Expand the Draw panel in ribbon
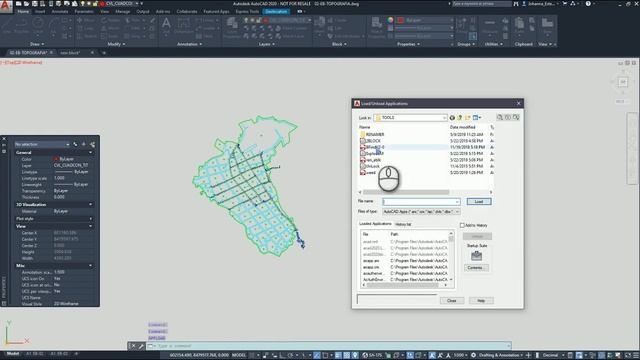 pyautogui.click(x=37, y=44)
